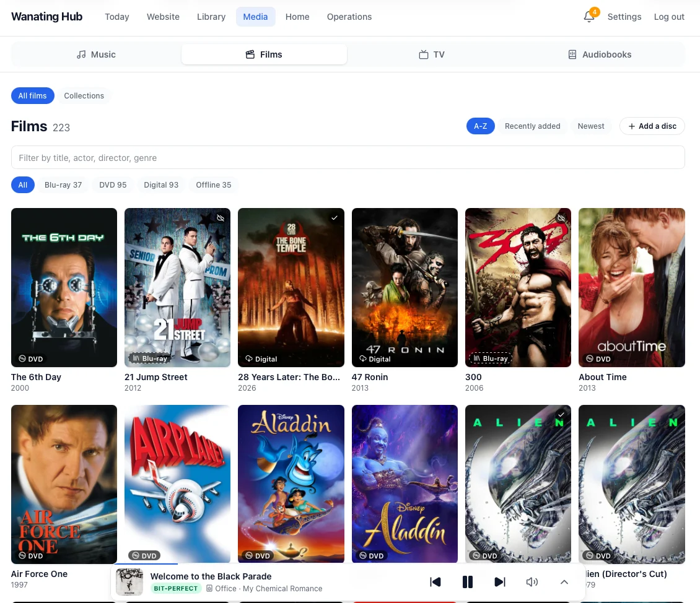
Task: Open Library in top navigation
Action: [211, 17]
